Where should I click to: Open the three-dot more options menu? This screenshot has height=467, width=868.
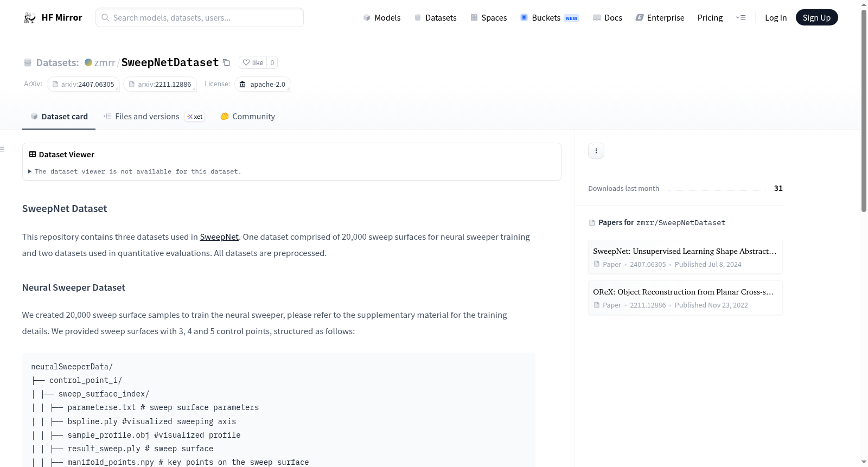[x=596, y=151]
